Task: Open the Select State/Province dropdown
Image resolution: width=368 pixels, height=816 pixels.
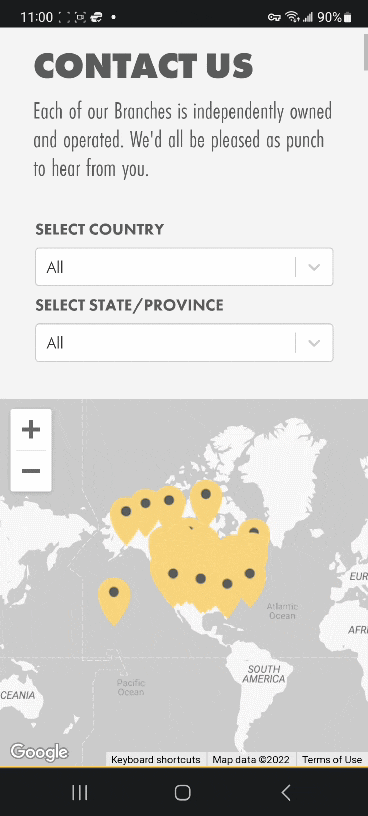Action: pyautogui.click(x=184, y=342)
